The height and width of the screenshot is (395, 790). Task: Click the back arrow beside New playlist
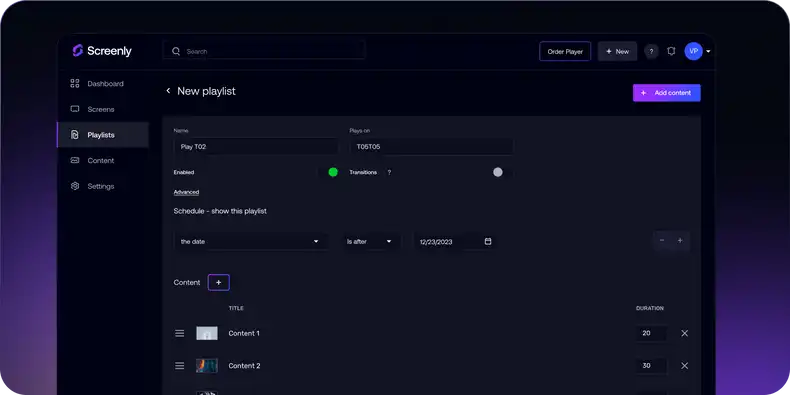pyautogui.click(x=168, y=91)
